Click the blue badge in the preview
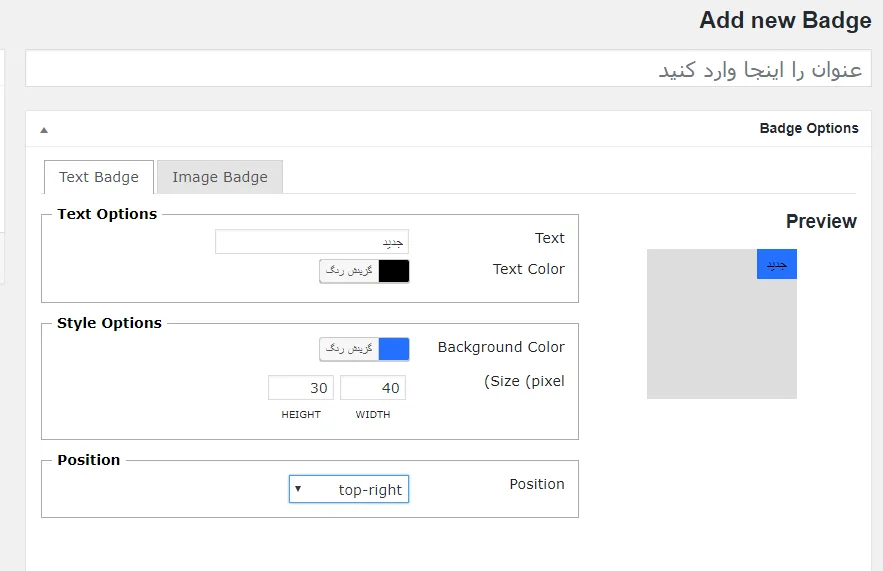 coord(777,264)
